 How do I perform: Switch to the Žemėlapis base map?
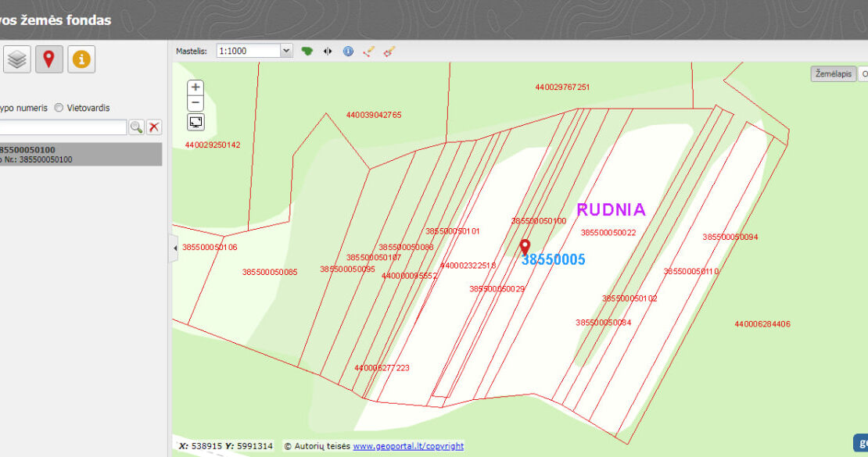tap(833, 73)
